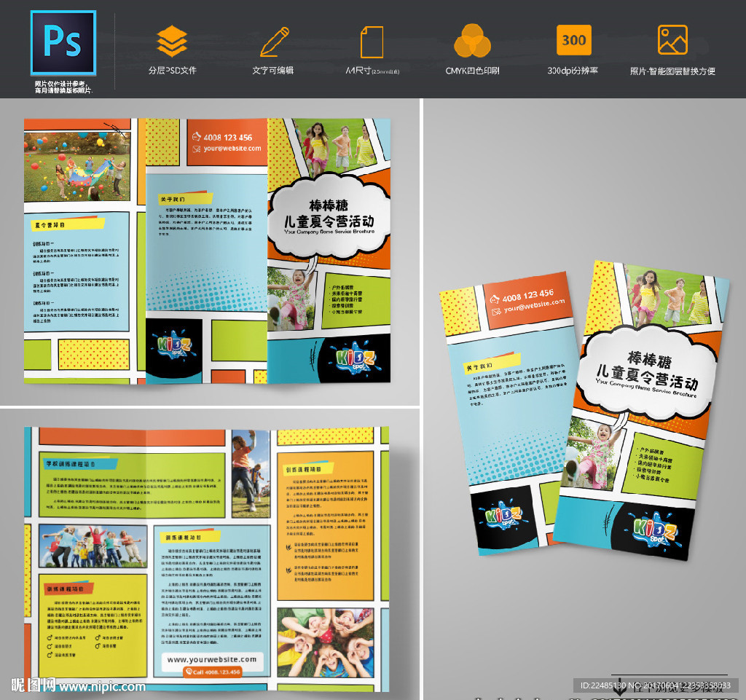Click 夏令营项目 heading in top-left brochure
Screen dimensions: 746x700
pos(50,225)
